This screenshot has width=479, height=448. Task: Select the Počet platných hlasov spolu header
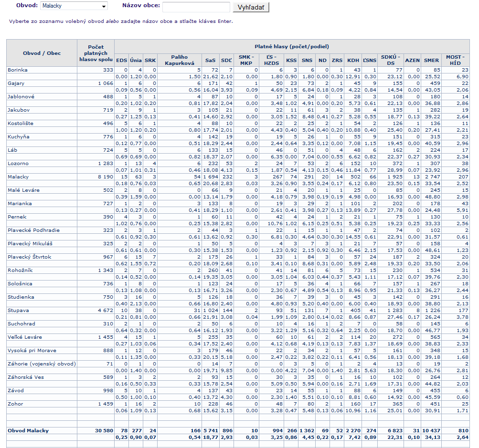pyautogui.click(x=96, y=53)
